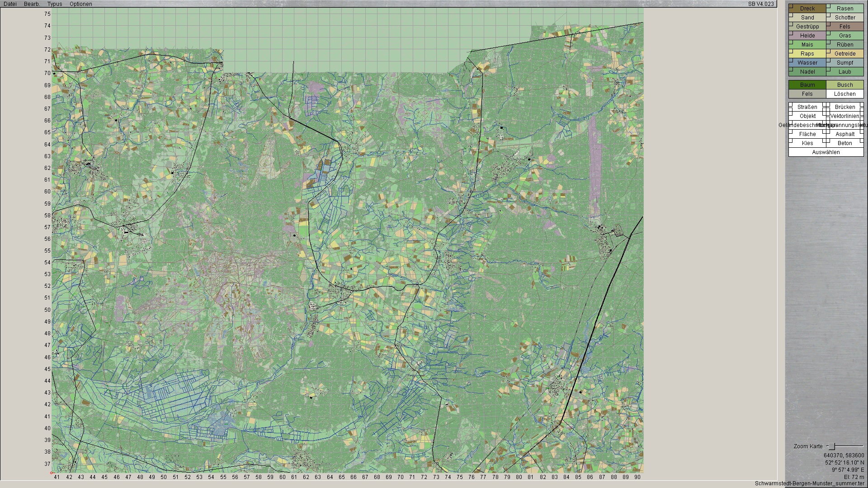Screen dimensions: 868x488
Task: Open the Bearb. menu
Action: (32, 4)
